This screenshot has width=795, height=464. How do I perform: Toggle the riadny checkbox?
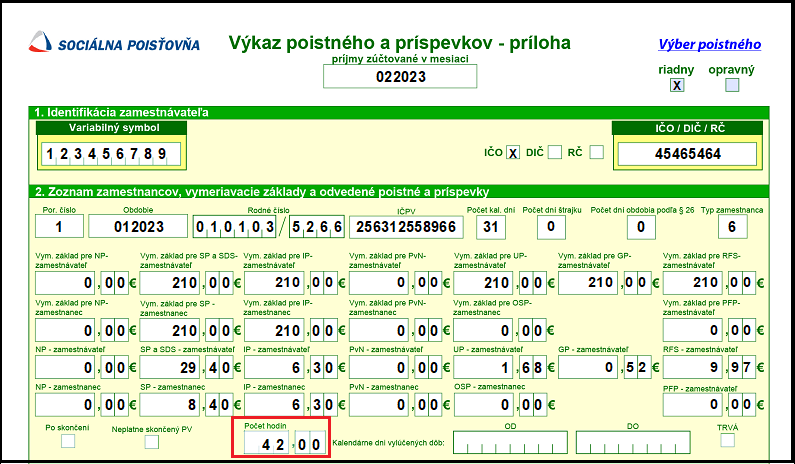677,86
